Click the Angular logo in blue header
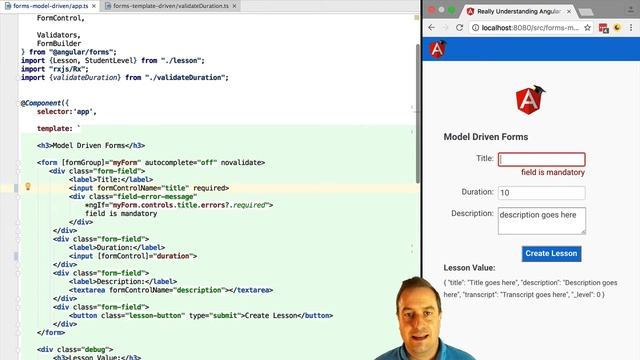Image resolution: width=640 pixels, height=360 pixels. [438, 49]
